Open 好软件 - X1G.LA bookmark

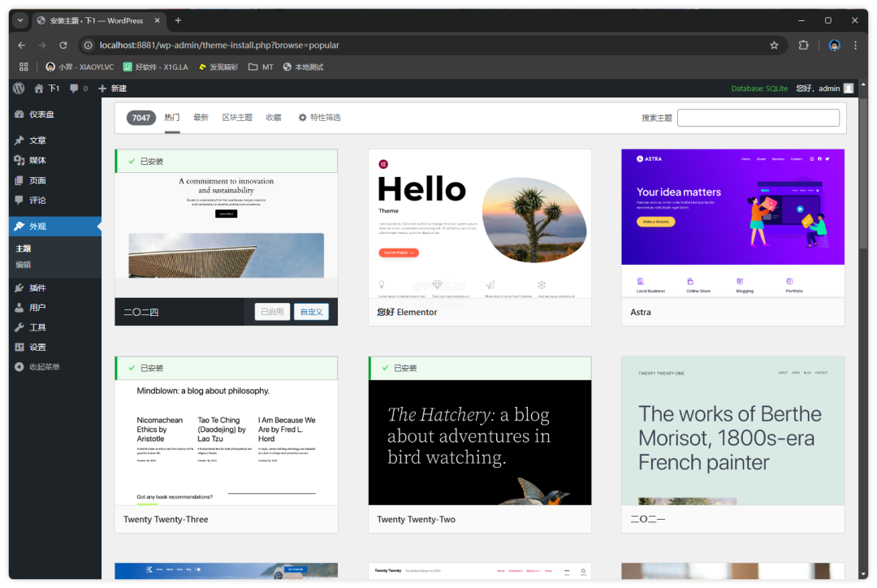coord(155,67)
